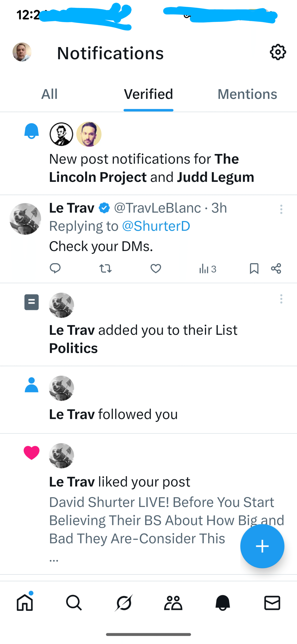Share the "Check your DMs" post

coord(276,268)
